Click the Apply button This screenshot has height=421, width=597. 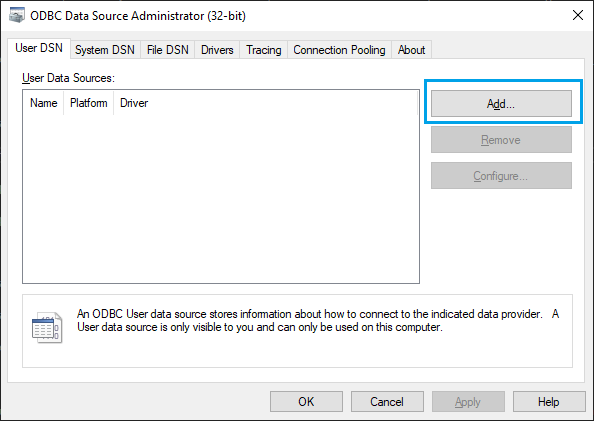[x=468, y=402]
